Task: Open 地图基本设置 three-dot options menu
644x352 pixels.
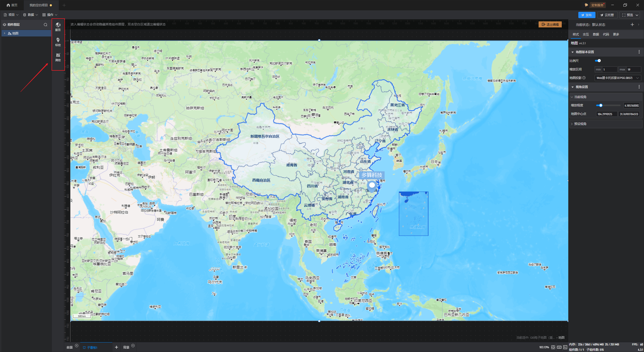Action: 639,52
